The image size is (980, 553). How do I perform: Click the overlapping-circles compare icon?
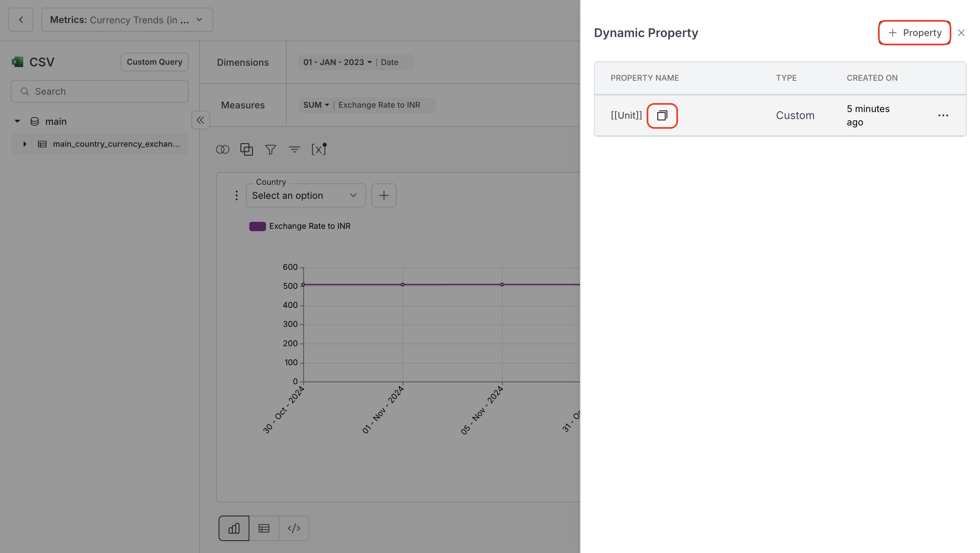[x=223, y=149]
